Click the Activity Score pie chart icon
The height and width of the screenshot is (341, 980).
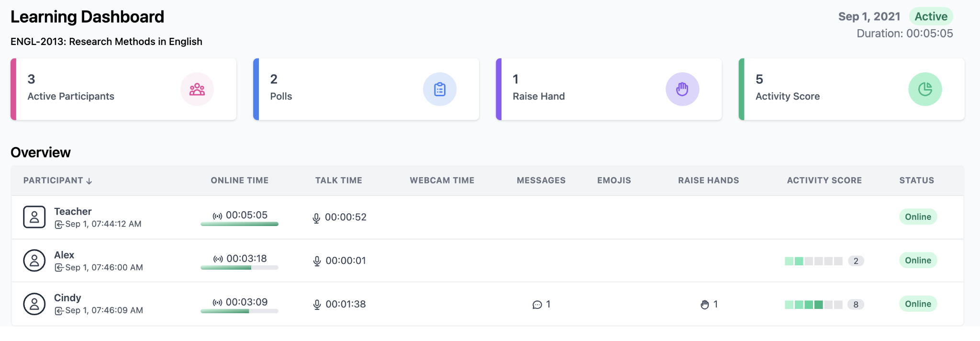coord(925,89)
